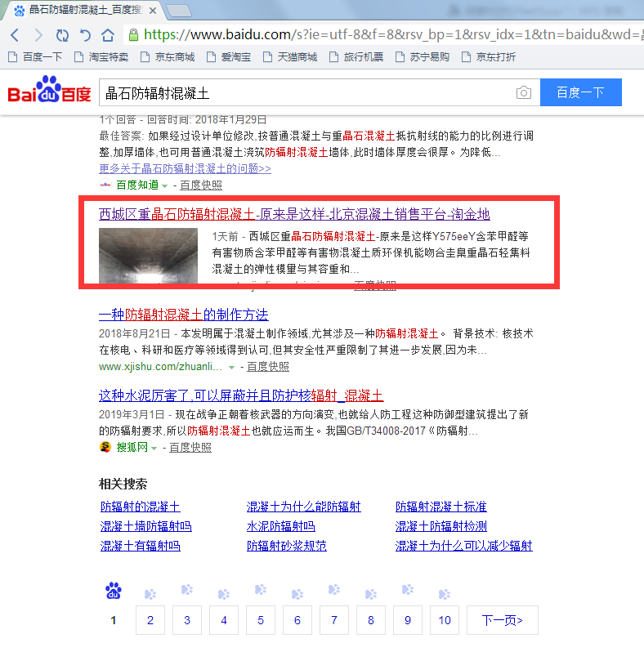Click the address bar URL

pos(393,35)
